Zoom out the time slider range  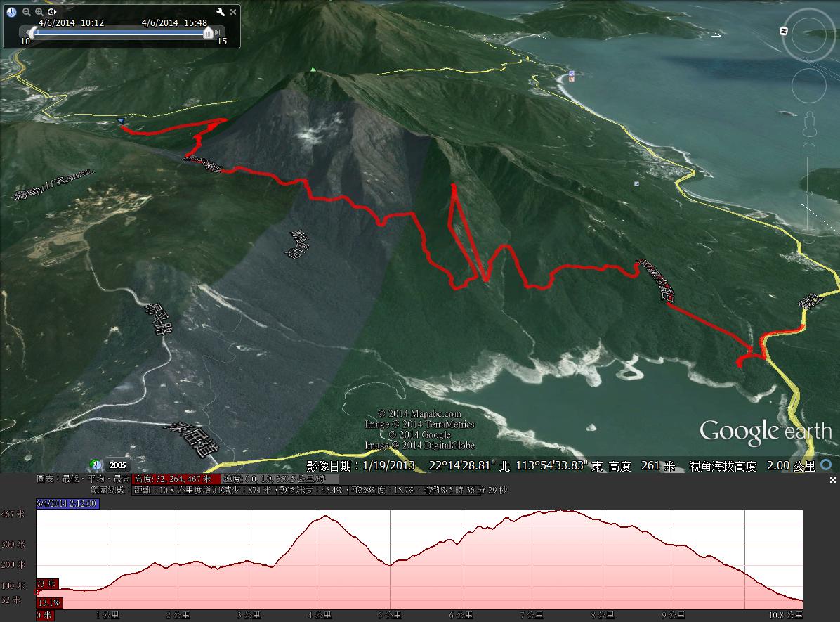[x=26, y=12]
